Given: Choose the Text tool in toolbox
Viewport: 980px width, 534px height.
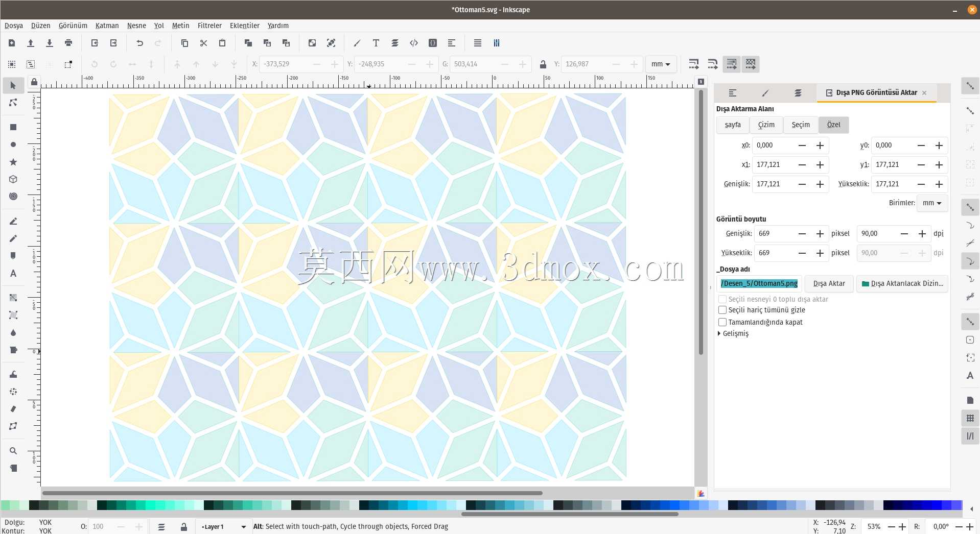Looking at the screenshot, I should (13, 273).
